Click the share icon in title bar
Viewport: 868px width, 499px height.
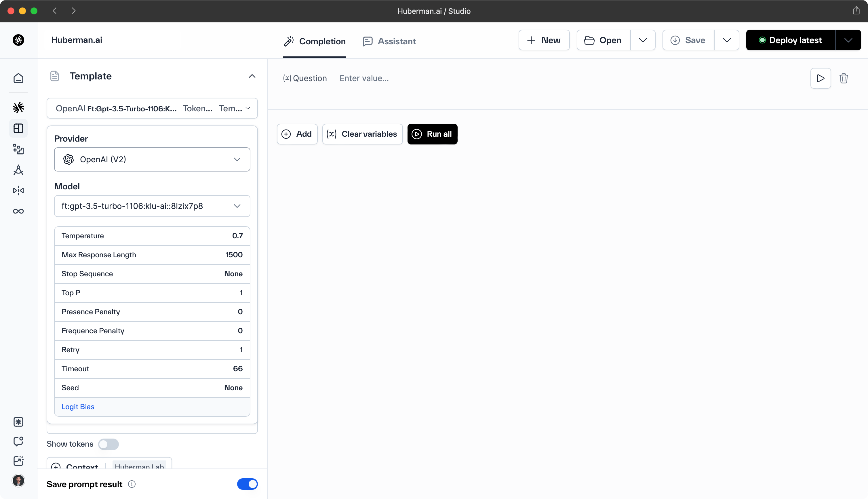[x=856, y=11]
